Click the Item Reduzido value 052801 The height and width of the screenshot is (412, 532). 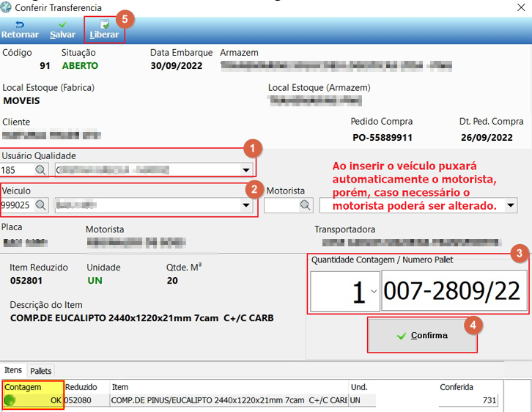click(x=26, y=281)
